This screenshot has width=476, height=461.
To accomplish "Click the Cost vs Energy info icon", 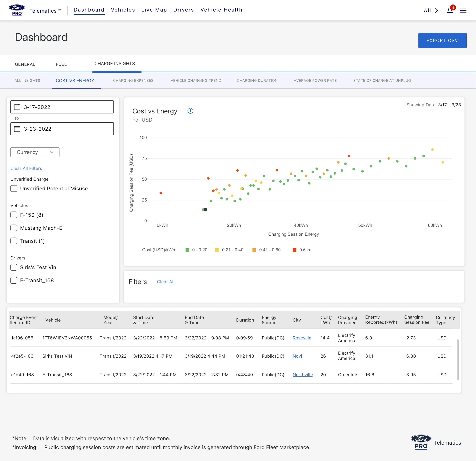I will [190, 111].
